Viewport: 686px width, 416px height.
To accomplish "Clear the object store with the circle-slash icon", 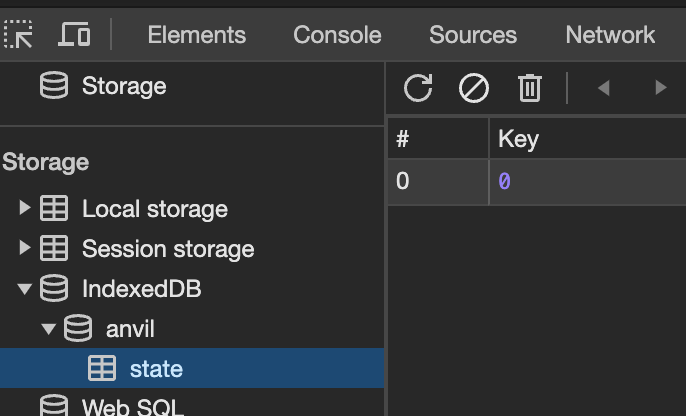I will tap(474, 88).
